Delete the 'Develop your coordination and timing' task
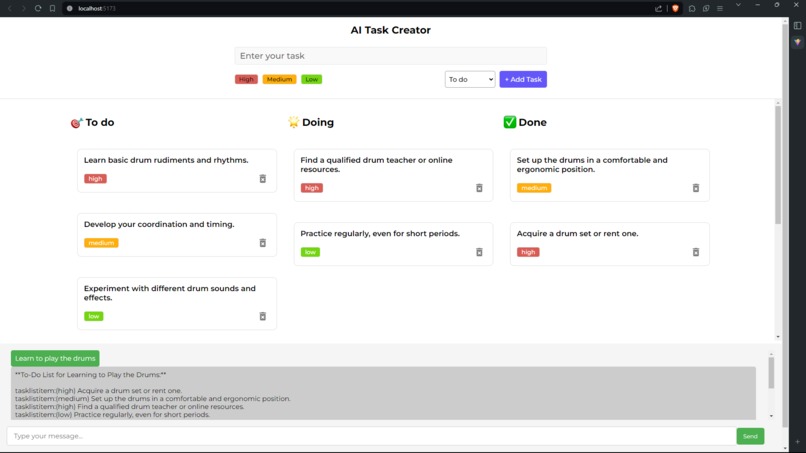This screenshot has height=453, width=806. [x=263, y=243]
